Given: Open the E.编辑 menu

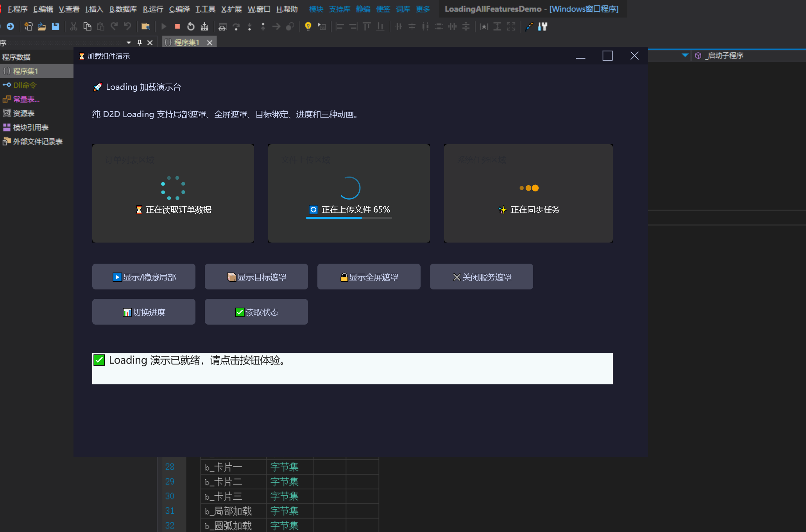Looking at the screenshot, I should (x=43, y=9).
